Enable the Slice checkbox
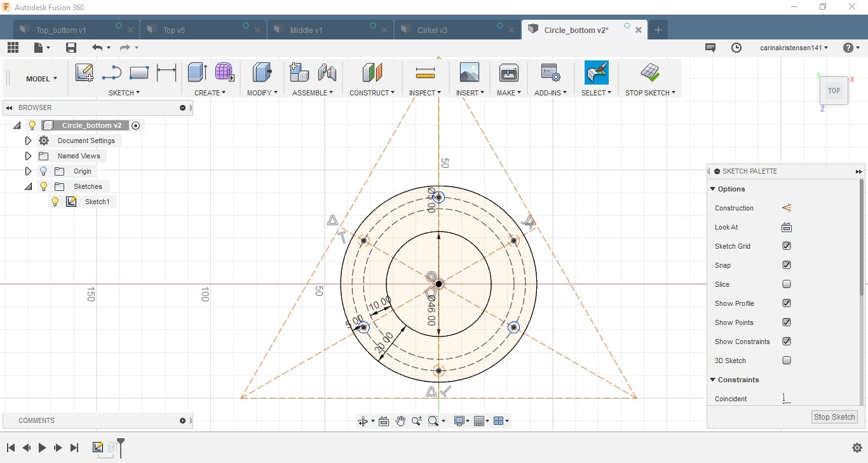The width and height of the screenshot is (868, 463). tap(787, 284)
